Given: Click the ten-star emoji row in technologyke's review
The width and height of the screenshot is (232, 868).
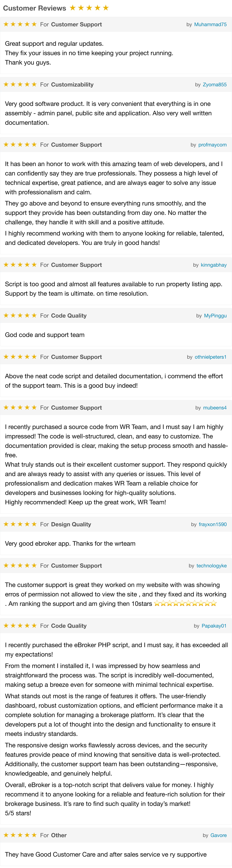Looking at the screenshot, I should tap(185, 604).
